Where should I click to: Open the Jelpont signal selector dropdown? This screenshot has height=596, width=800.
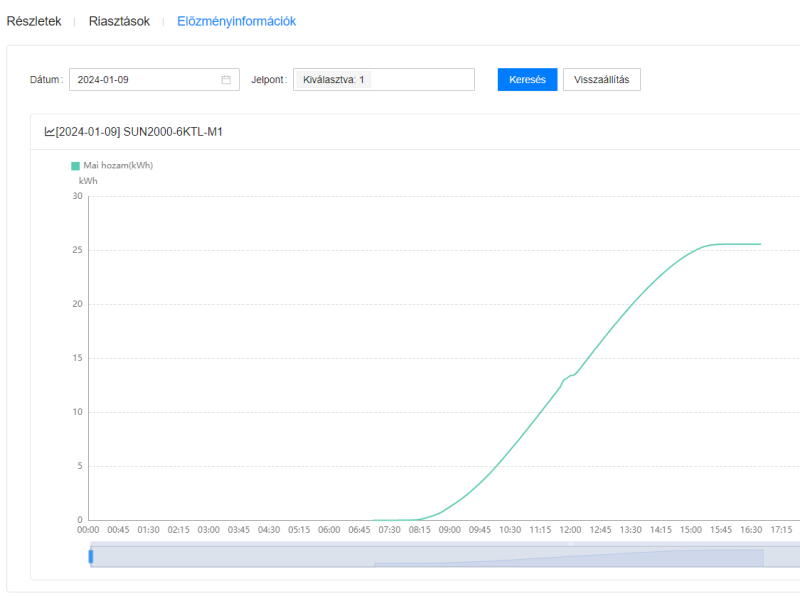point(420,80)
